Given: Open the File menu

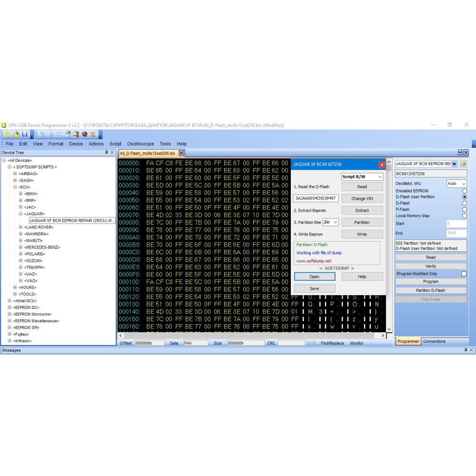Looking at the screenshot, I should (x=10, y=144).
